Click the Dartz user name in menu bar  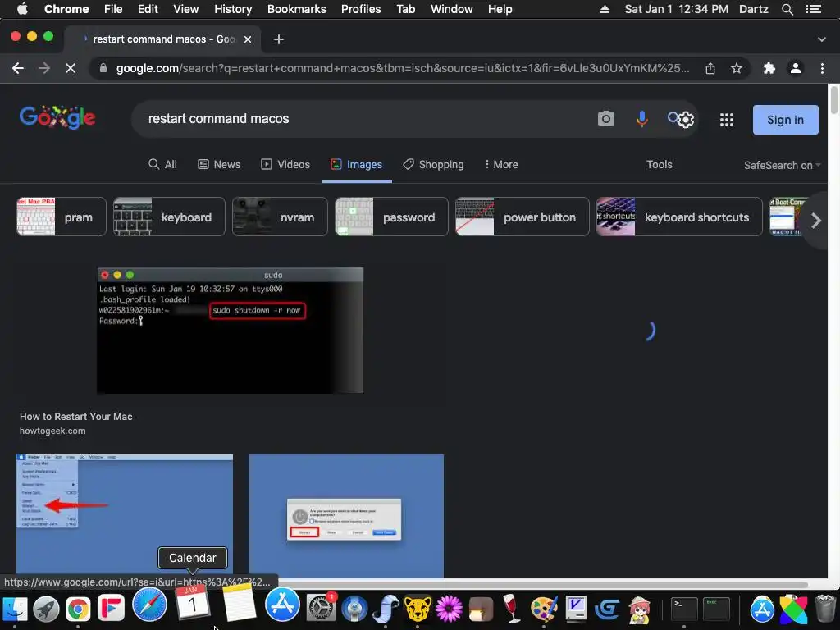753,9
